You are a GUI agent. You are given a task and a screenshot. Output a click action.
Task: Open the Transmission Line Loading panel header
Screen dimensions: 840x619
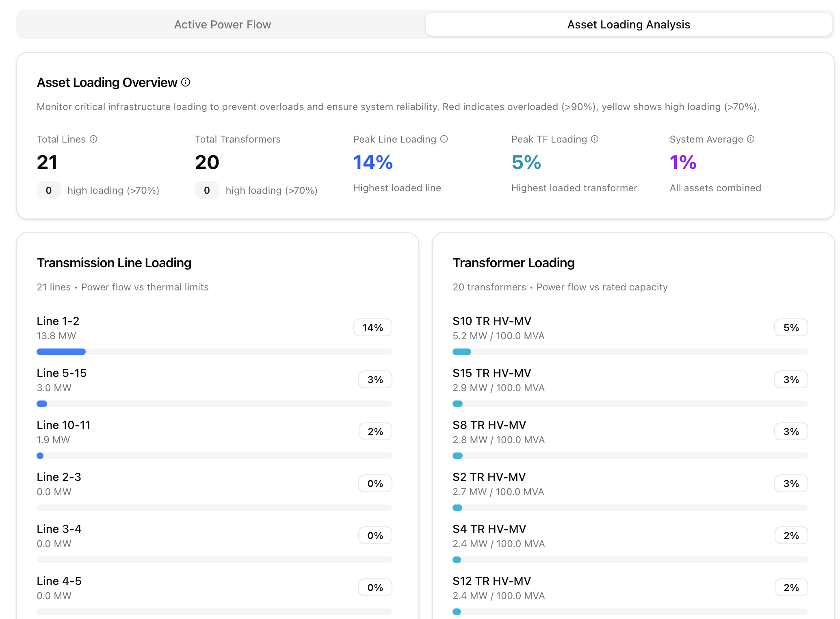tap(114, 263)
